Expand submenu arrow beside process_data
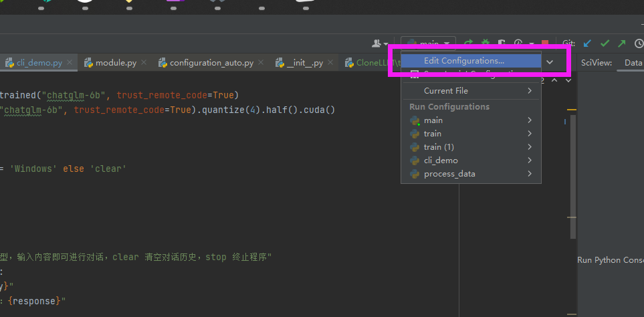Viewport: 644px width, 317px height. (530, 174)
